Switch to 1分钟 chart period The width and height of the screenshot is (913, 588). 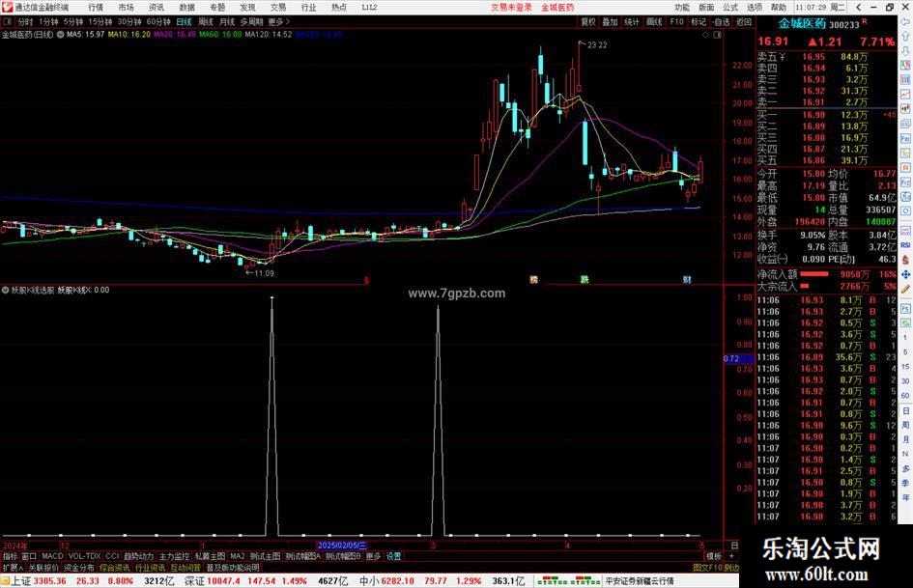tap(48, 22)
